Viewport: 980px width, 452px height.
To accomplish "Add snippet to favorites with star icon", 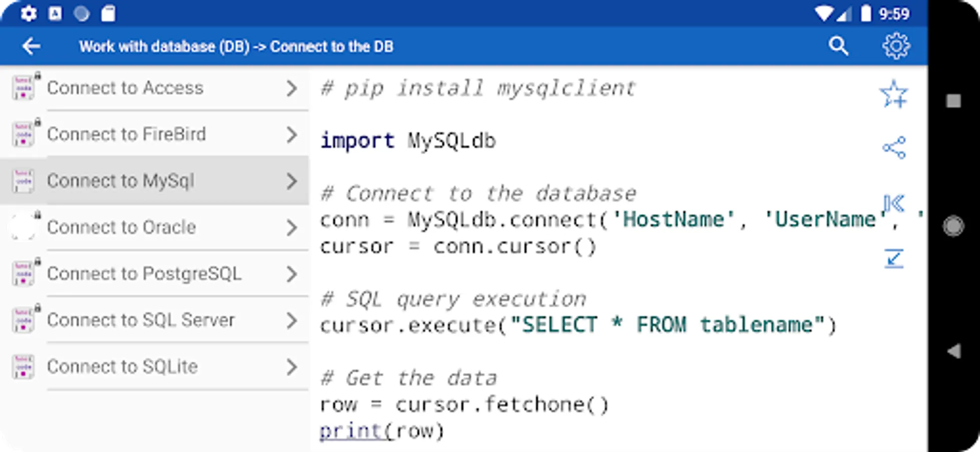I will coord(894,94).
